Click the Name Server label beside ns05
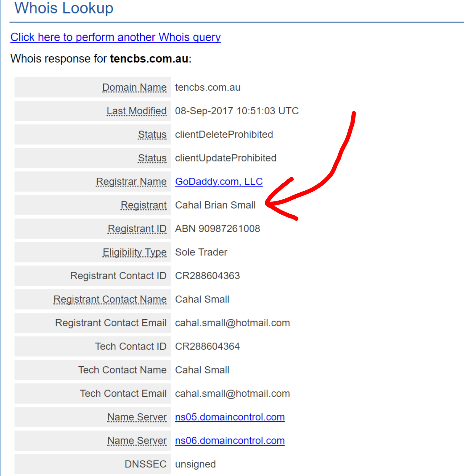The image size is (464, 476). click(x=137, y=417)
